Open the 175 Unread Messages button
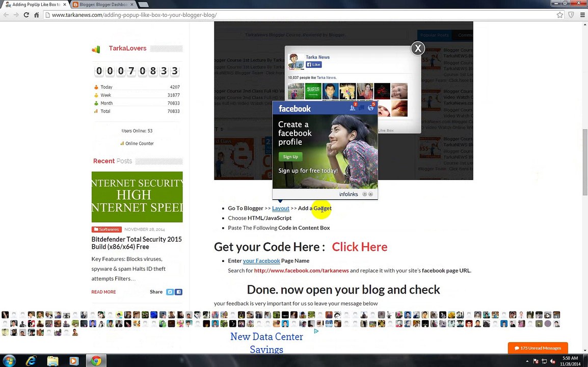Image resolution: width=588 pixels, height=367 pixels. [538, 348]
